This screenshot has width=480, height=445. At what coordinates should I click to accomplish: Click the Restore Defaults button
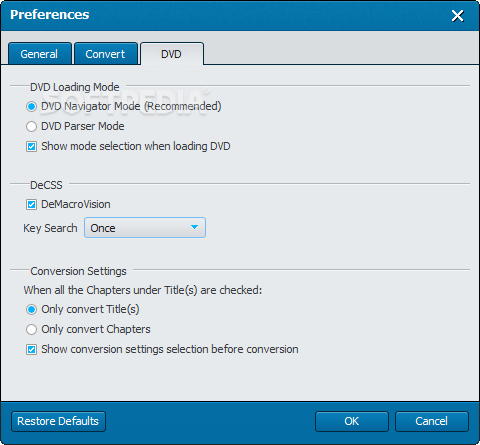coord(58,421)
